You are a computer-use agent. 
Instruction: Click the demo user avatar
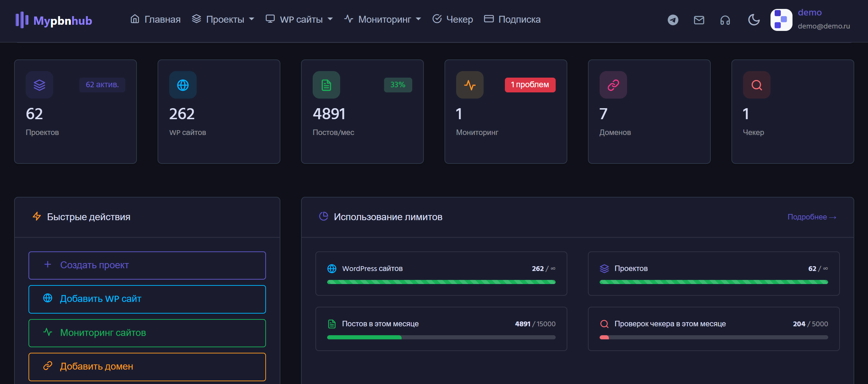[781, 20]
